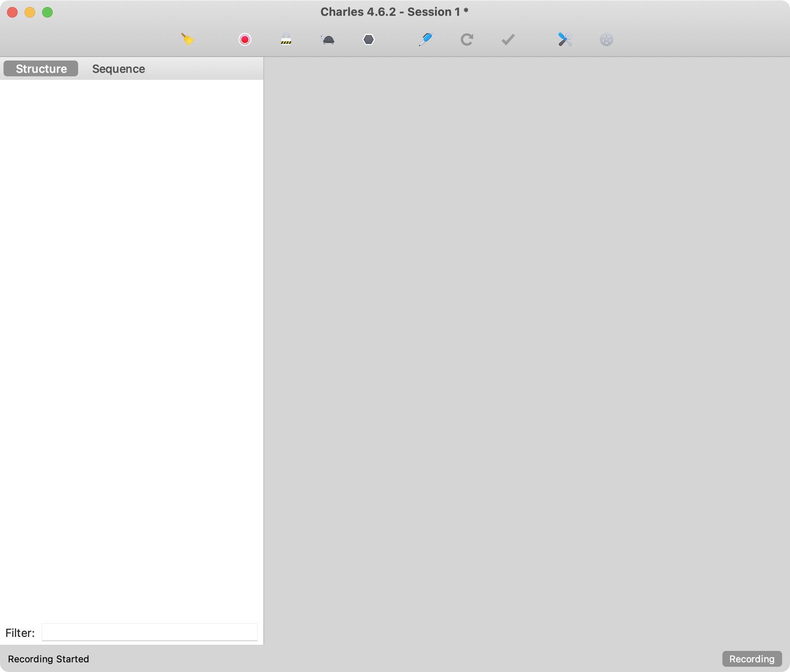
Task: Clear the current session with the broom icon
Action: [x=187, y=39]
